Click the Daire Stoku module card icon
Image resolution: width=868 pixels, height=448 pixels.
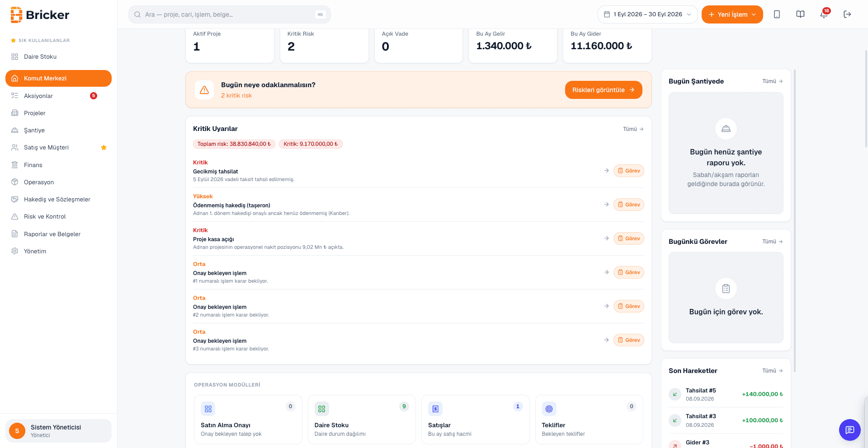[321, 409]
